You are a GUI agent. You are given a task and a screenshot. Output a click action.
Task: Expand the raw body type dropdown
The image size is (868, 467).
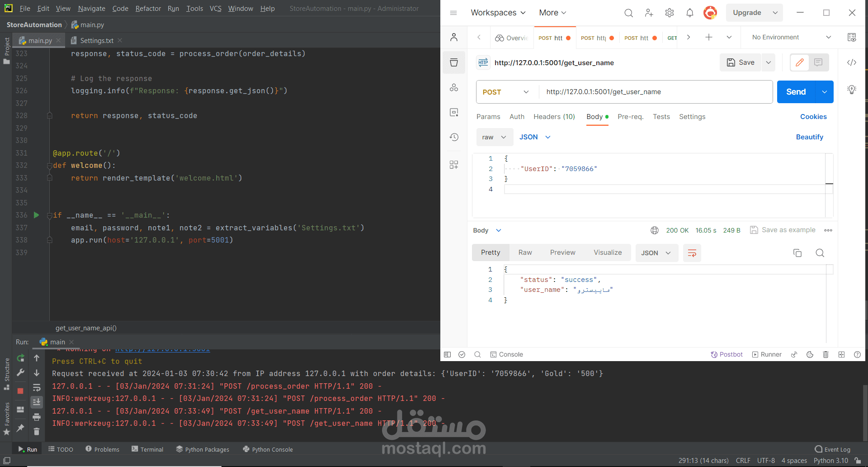[495, 137]
